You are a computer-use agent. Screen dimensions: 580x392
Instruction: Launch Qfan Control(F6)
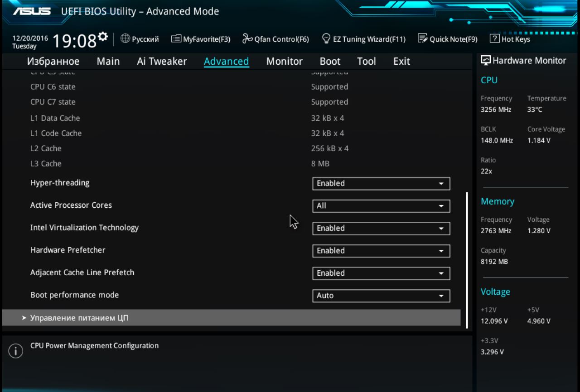[275, 39]
